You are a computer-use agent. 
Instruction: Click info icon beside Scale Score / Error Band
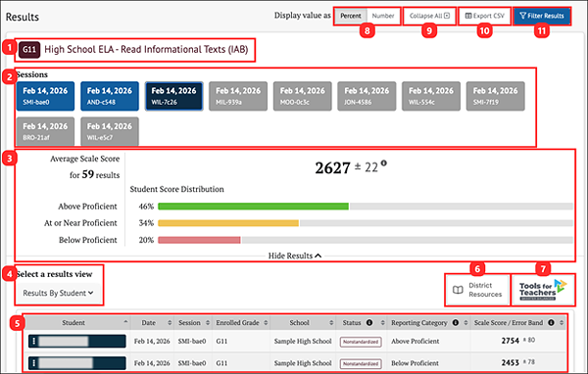(551, 323)
